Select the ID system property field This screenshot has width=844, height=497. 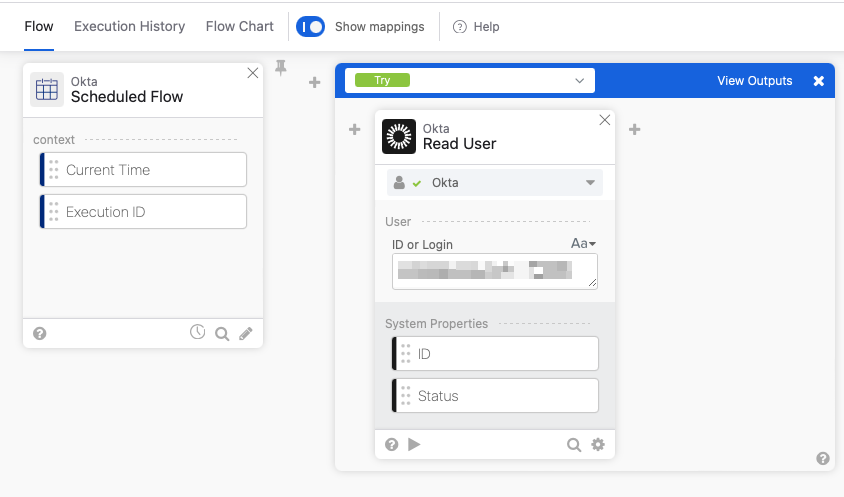pos(495,354)
